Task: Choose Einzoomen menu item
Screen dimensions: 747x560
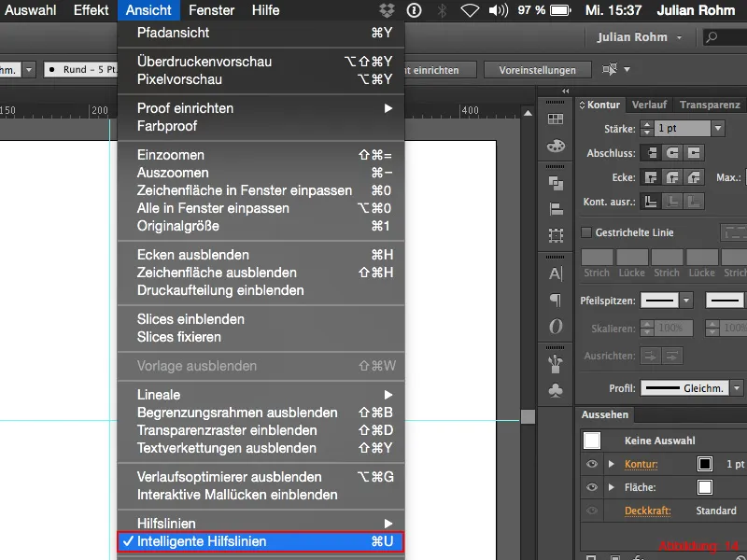Action: (x=261, y=155)
